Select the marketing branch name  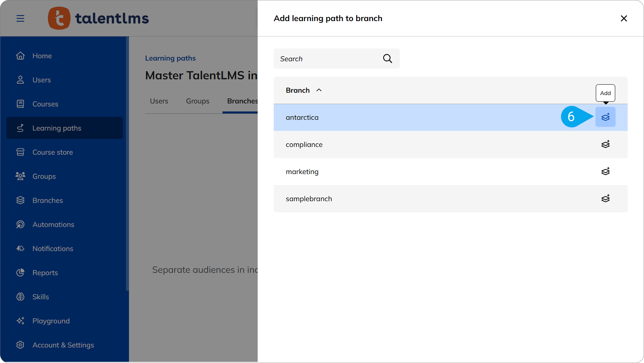pos(302,172)
